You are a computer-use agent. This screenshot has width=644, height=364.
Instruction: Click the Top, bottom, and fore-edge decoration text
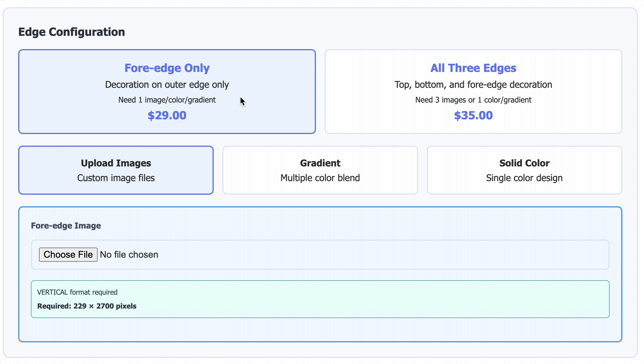tap(473, 84)
